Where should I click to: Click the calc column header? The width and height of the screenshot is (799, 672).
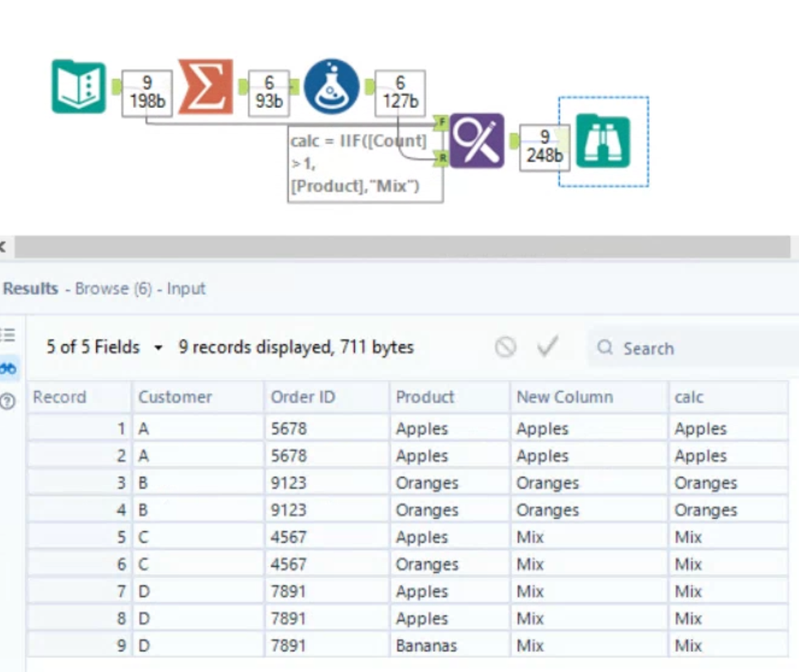[x=729, y=397]
